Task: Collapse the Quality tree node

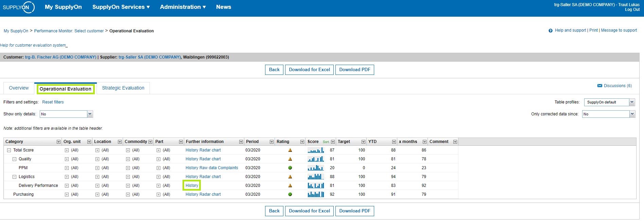Action: tap(15, 159)
